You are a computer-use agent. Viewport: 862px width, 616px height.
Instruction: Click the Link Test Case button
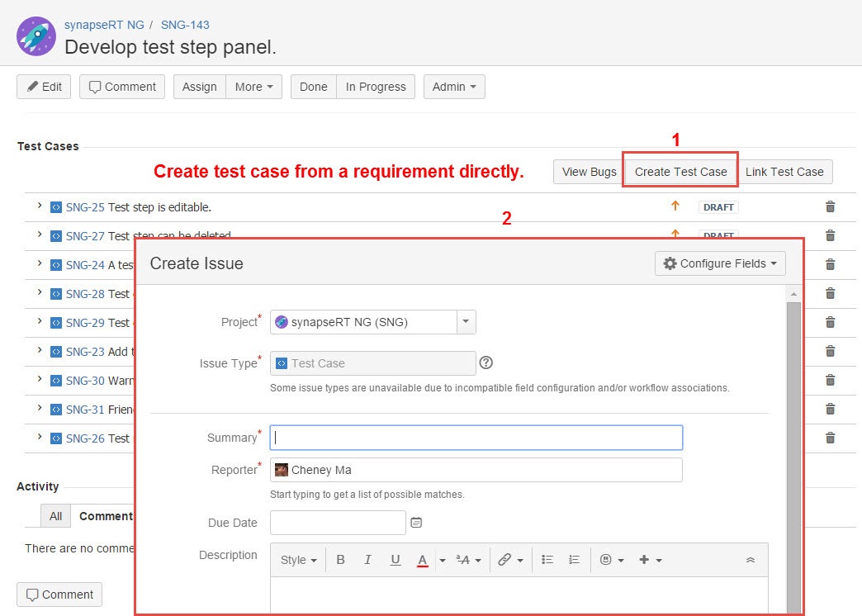(x=784, y=172)
